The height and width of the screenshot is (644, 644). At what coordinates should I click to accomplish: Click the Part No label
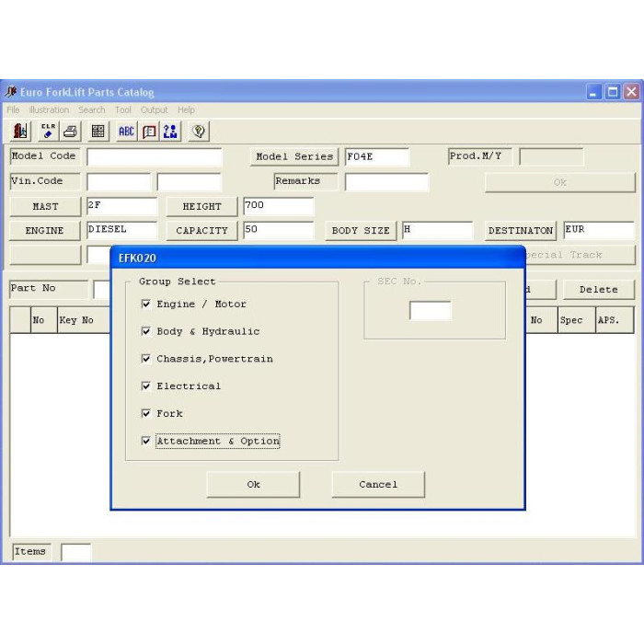click(49, 289)
